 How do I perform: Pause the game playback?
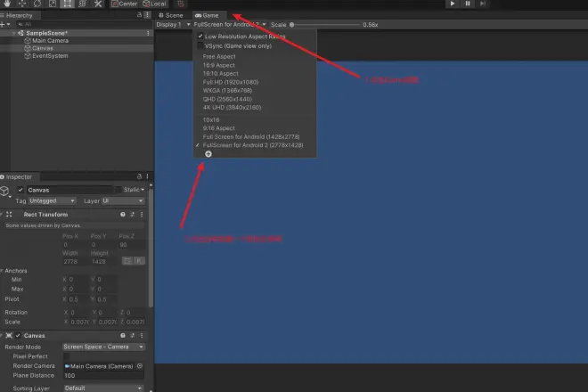click(x=468, y=4)
